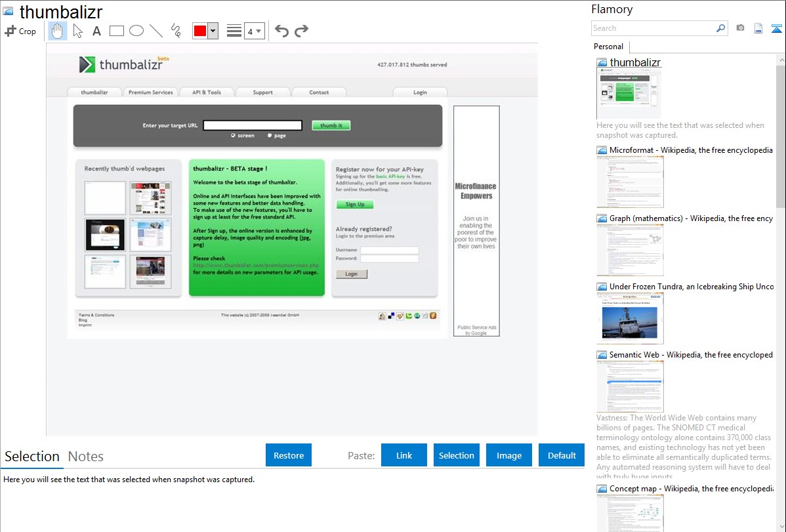Choose the arrow pointer tool
This screenshot has height=532, width=786.
(x=77, y=31)
